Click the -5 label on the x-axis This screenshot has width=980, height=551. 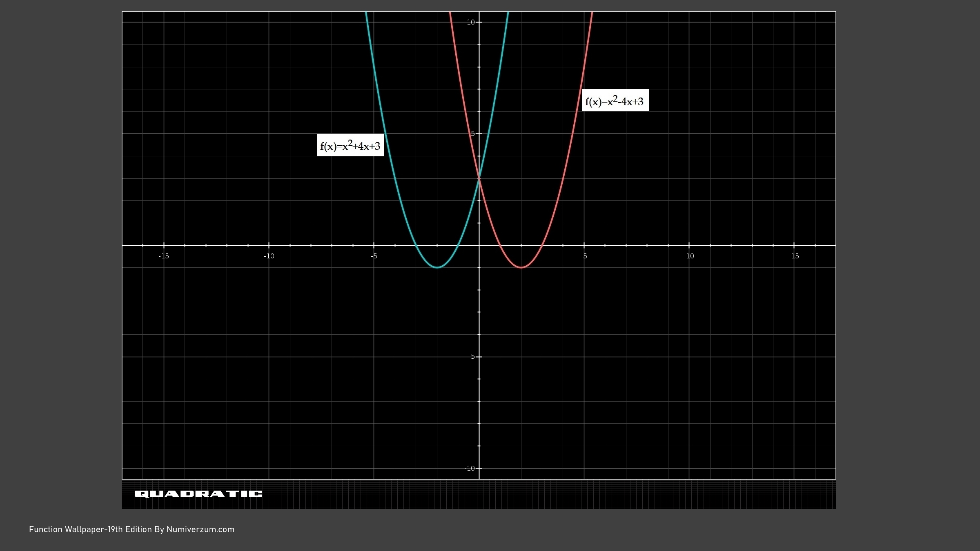pyautogui.click(x=374, y=256)
